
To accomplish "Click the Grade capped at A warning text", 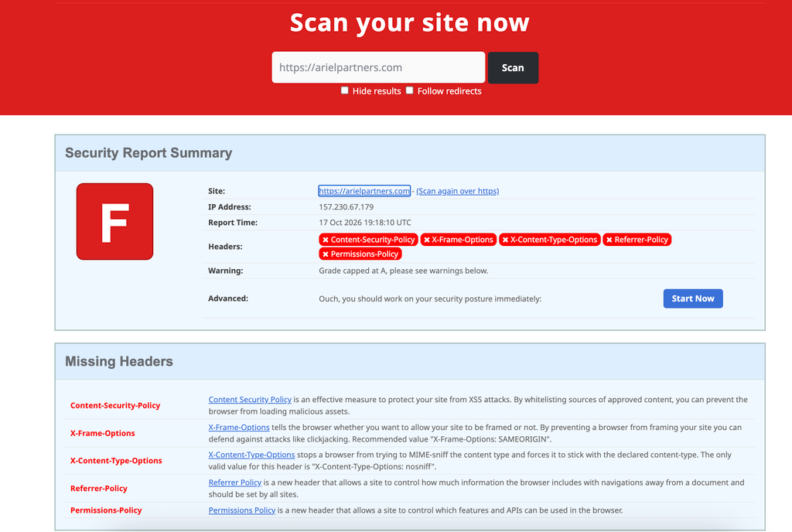I will click(404, 271).
